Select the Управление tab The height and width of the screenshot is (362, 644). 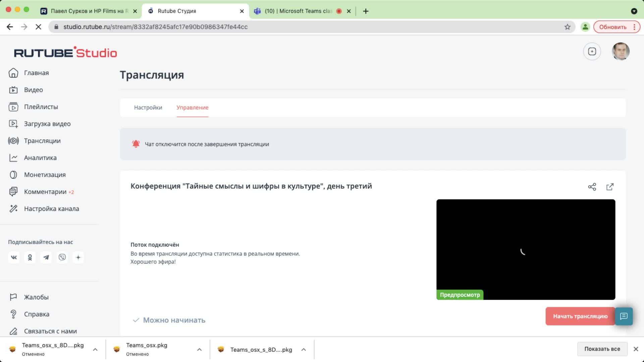[x=192, y=108]
